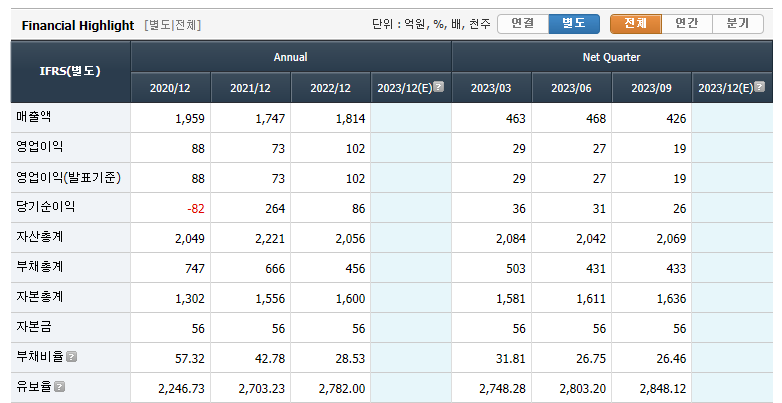Select the 매출액 row label
Viewport: 782px width, 403px height.
tap(33, 117)
